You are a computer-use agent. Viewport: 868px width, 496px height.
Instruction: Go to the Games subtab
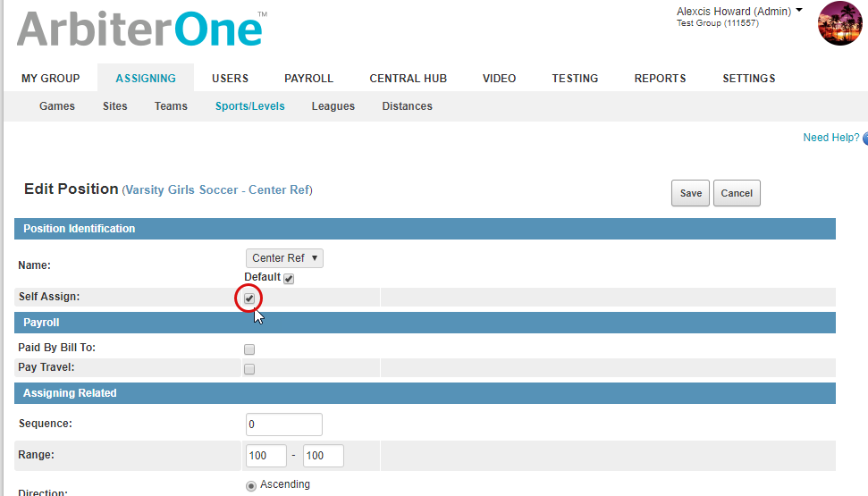click(x=57, y=106)
